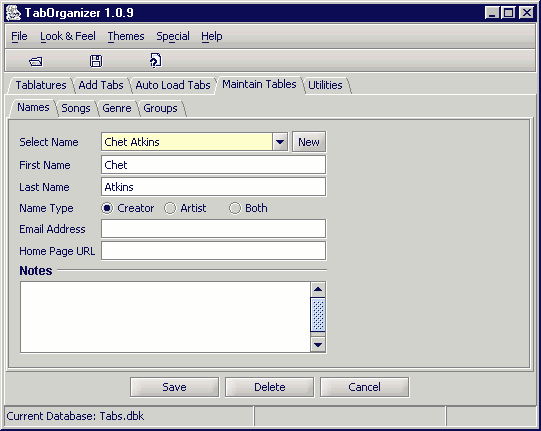Click the open folder toolbar icon

[x=36, y=61]
